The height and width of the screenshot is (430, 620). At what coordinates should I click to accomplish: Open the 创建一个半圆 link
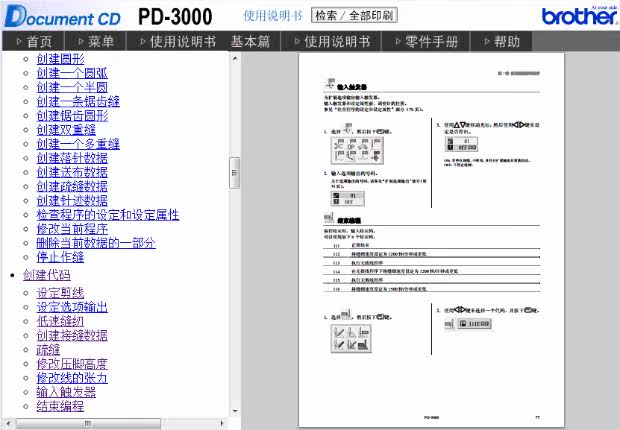[x=72, y=87]
